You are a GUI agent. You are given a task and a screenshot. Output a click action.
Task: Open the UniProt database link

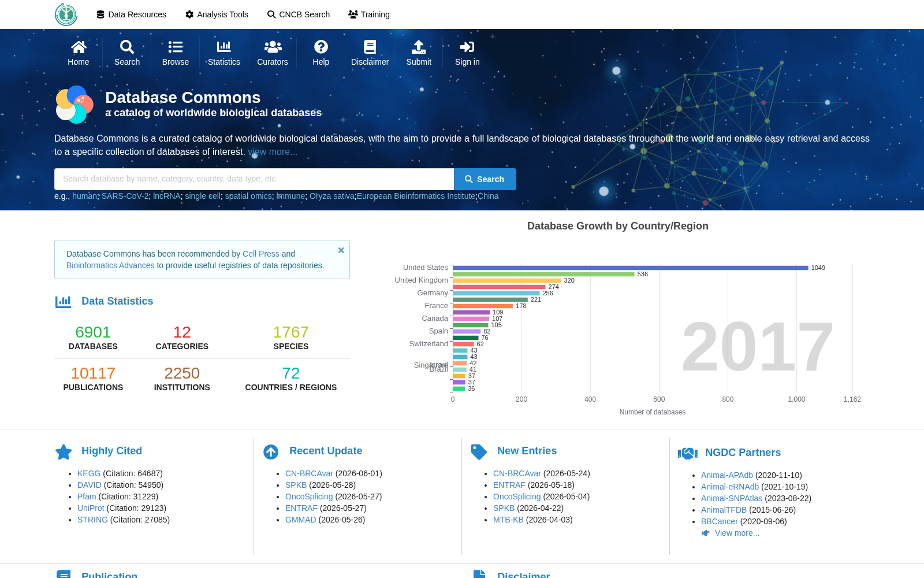pyautogui.click(x=91, y=508)
